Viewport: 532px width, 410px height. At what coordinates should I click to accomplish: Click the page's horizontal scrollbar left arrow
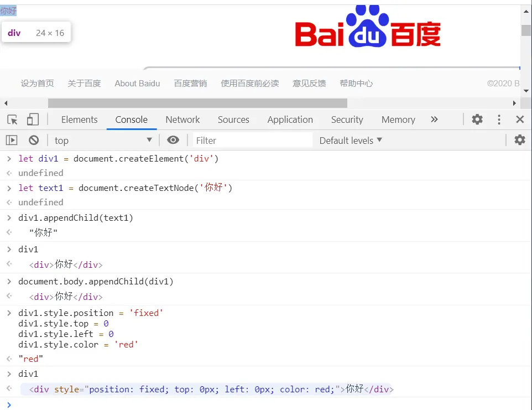coord(6,103)
